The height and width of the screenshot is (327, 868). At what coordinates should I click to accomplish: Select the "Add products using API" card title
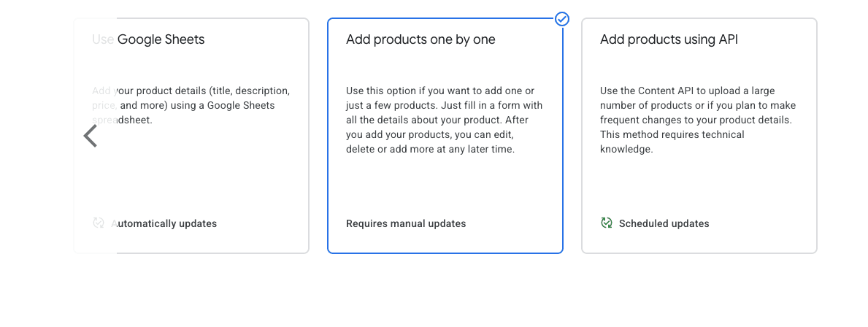(669, 39)
